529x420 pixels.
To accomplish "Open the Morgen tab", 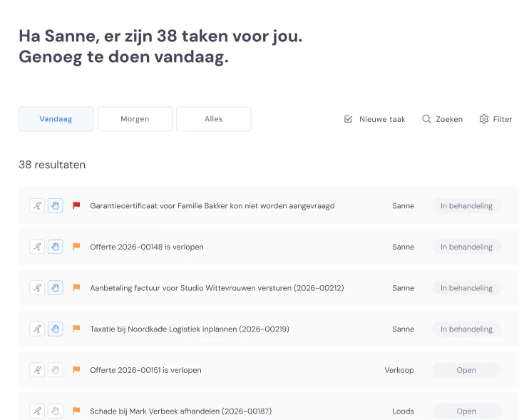I will (x=135, y=119).
